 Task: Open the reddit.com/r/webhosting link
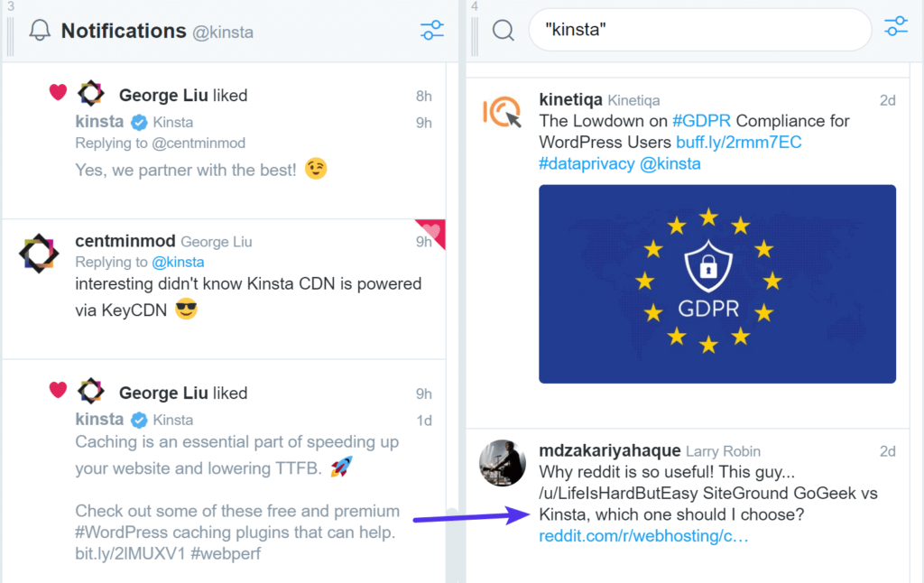(x=643, y=536)
